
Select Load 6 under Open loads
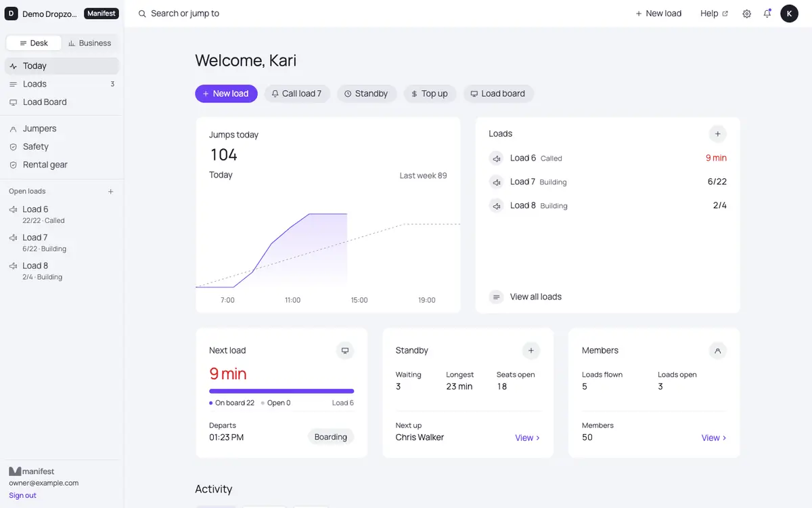62,214
